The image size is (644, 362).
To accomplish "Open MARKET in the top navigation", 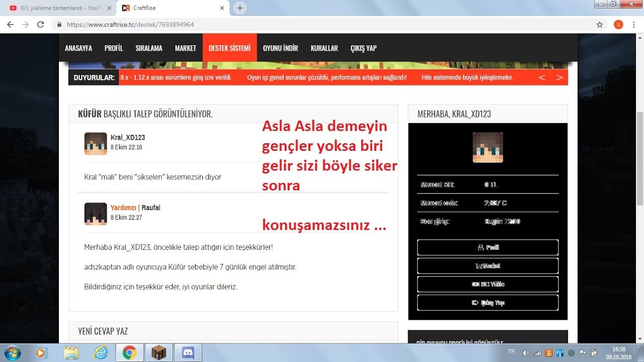I will pyautogui.click(x=186, y=48).
